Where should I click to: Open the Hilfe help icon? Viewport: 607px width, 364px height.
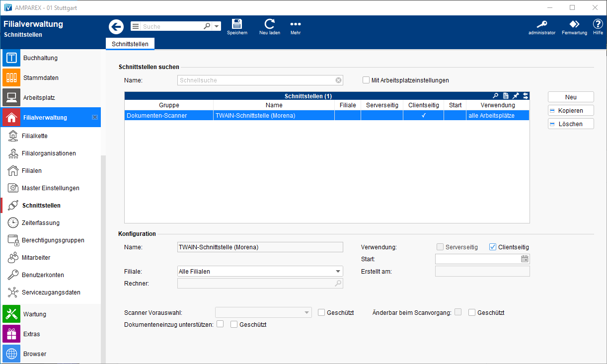point(598,27)
